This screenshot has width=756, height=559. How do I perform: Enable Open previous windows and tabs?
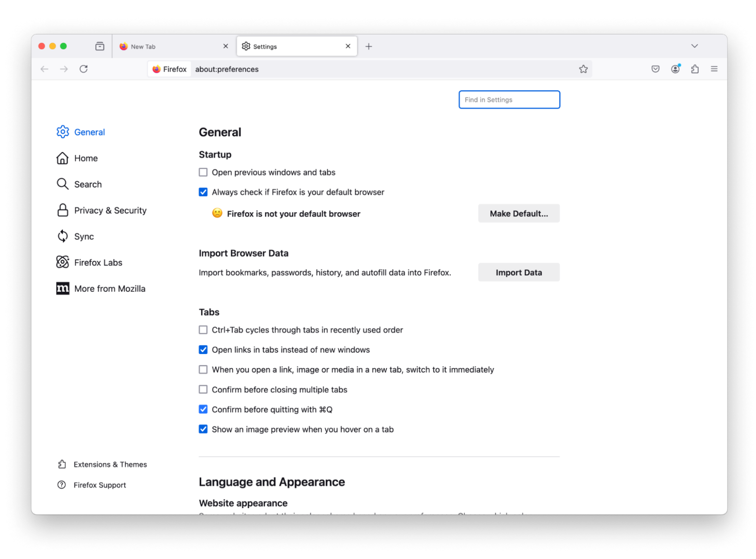(x=203, y=172)
